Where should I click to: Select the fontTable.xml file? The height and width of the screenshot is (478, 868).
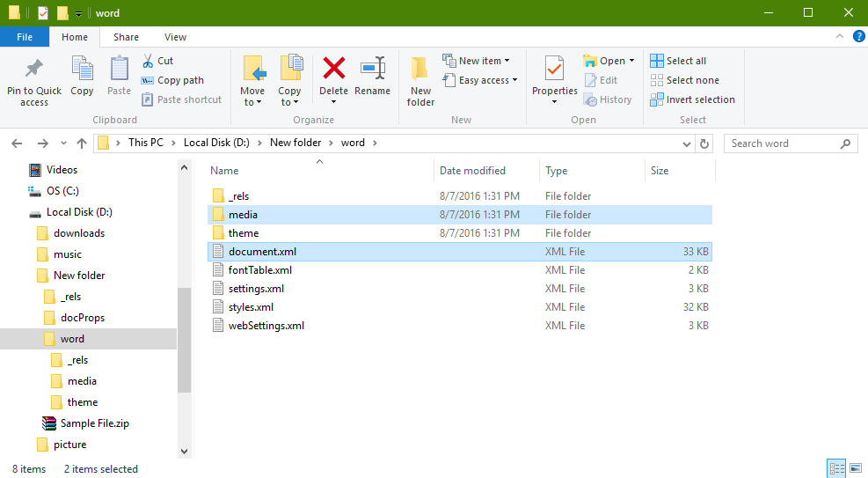459,270
